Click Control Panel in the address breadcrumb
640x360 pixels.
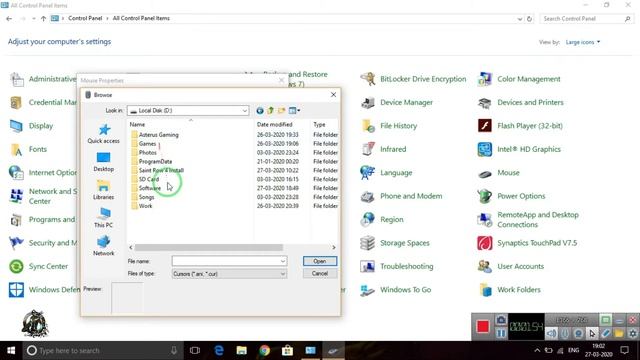(85, 18)
